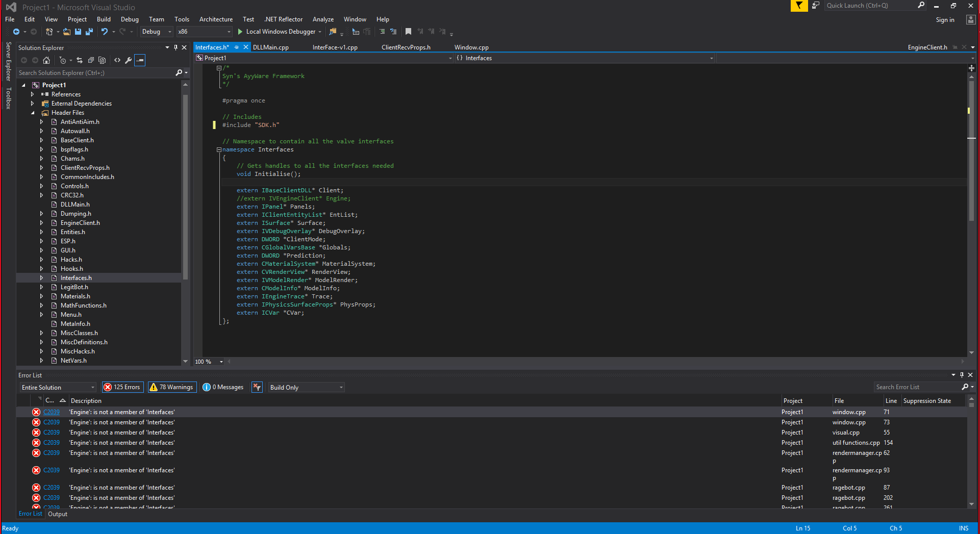The height and width of the screenshot is (534, 980).
Task: Click the View Code icon in Solution Explorer
Action: 117,60
